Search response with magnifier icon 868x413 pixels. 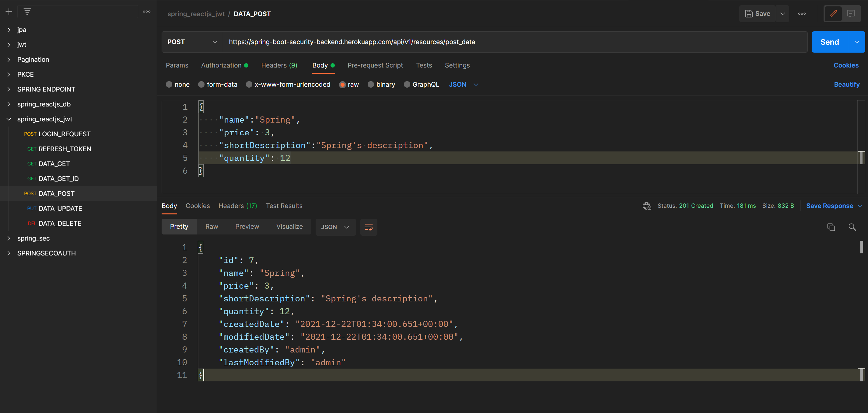[x=852, y=227]
